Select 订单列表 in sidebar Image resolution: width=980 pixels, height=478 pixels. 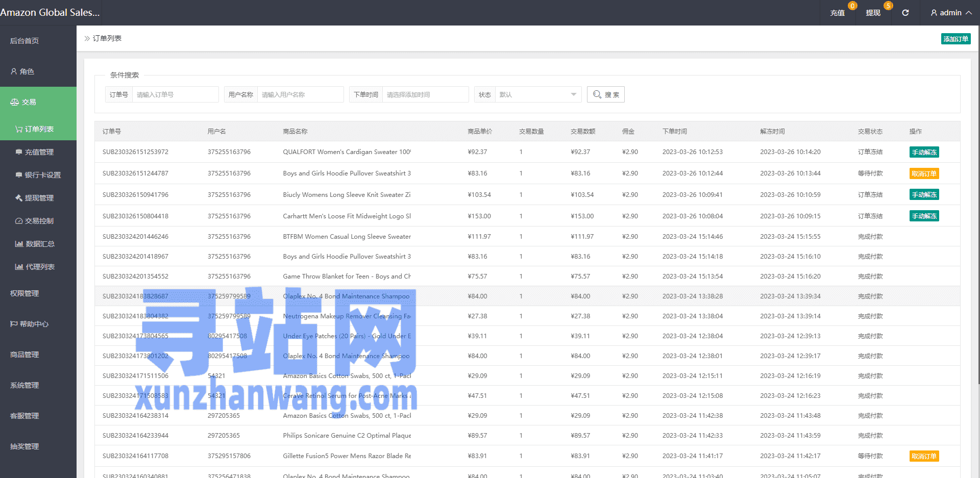38,129
